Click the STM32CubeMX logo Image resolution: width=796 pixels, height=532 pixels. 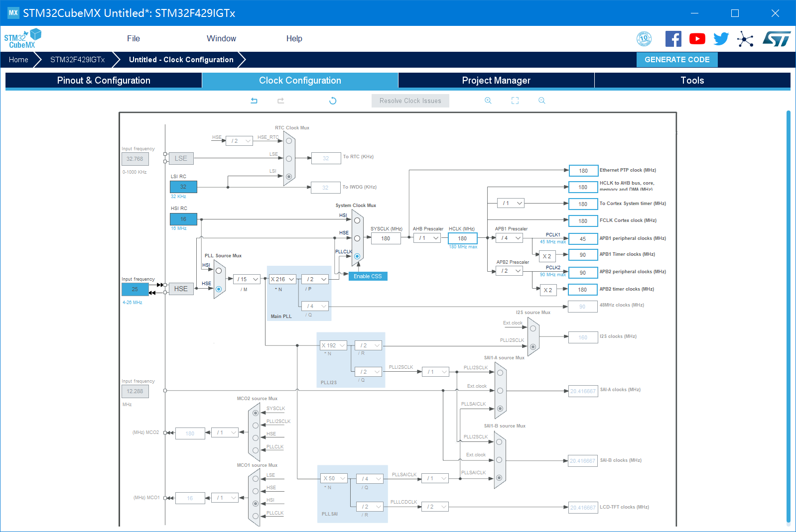coord(22,39)
